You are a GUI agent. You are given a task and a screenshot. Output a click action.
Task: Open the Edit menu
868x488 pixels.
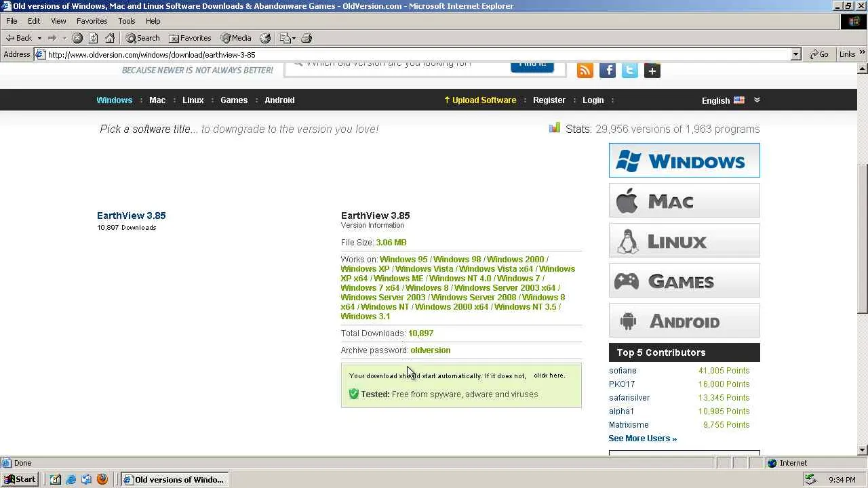(34, 21)
